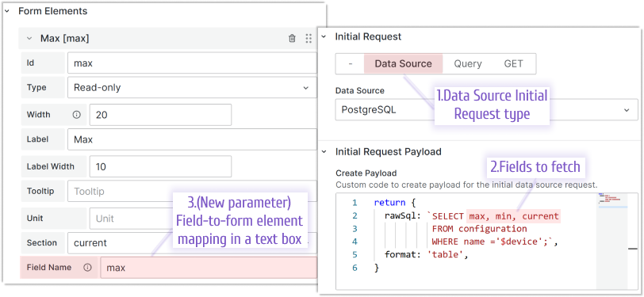The width and height of the screenshot is (644, 297).
Task: Collapse the Initial Request section
Action: point(324,36)
